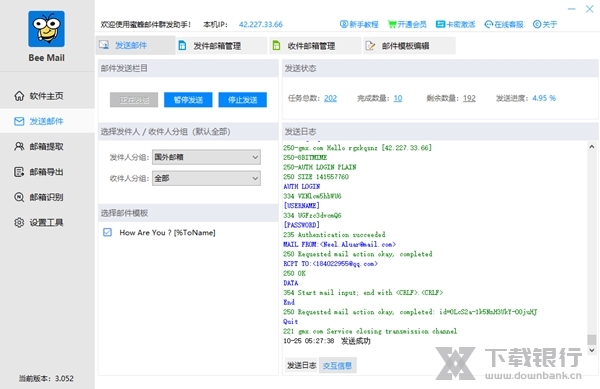
Task: Open 邮箱识别 search icon in sidebar
Action: [x=19, y=197]
